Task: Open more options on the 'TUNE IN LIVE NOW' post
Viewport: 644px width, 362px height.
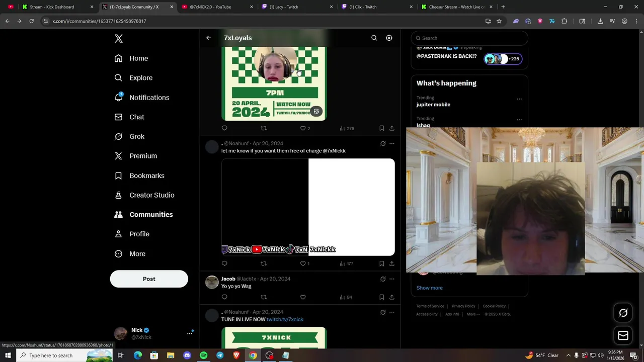Action: click(x=392, y=312)
